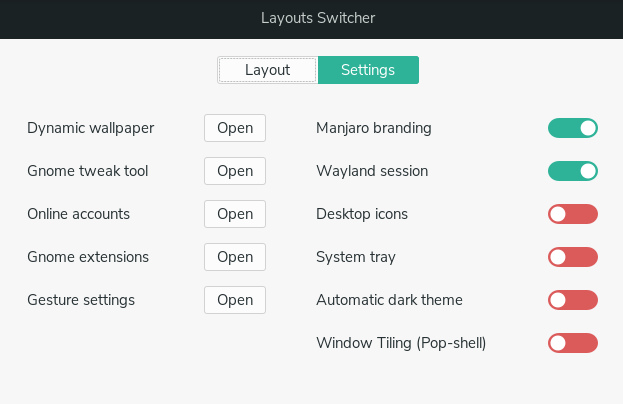623x404 pixels.
Task: Click the Window Tiling (Pop-shell) label
Action: click(401, 343)
